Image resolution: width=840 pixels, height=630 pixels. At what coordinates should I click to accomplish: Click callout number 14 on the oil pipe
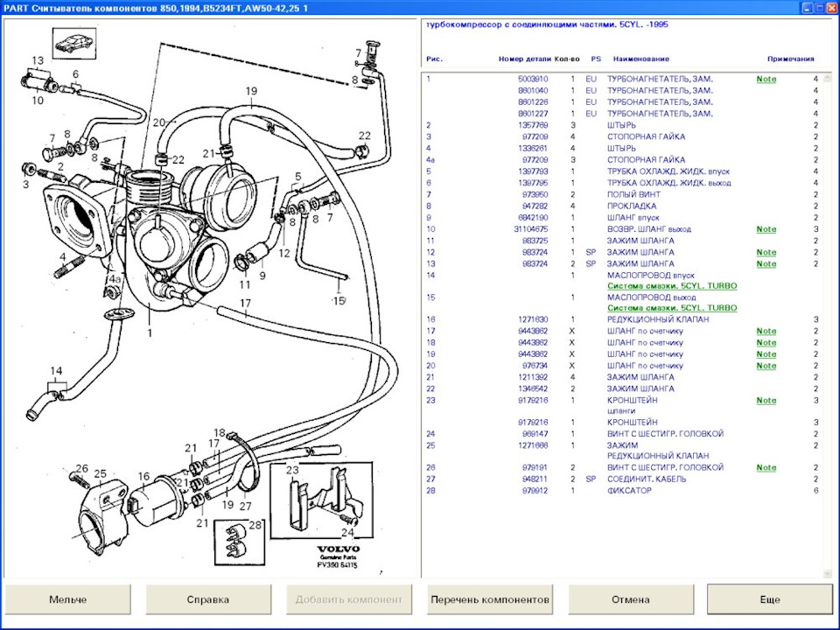56,371
